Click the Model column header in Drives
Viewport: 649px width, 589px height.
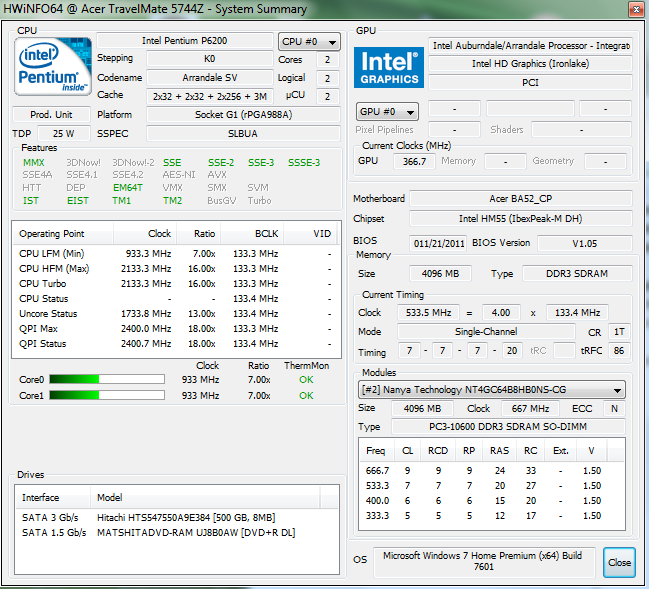[x=205, y=498]
